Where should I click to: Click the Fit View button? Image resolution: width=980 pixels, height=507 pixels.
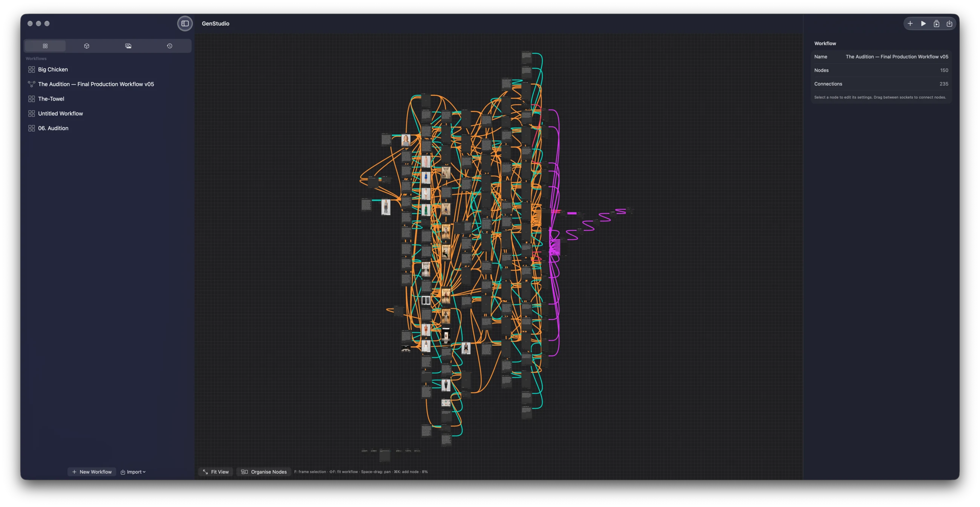(216, 472)
